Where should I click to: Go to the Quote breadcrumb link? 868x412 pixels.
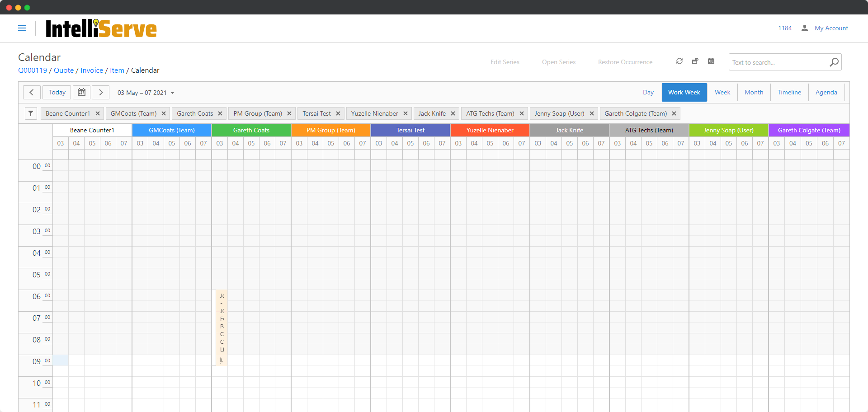64,70
